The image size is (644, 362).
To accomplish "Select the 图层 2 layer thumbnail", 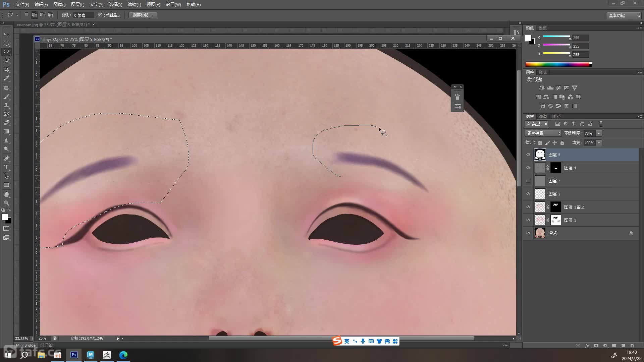I will 540,194.
